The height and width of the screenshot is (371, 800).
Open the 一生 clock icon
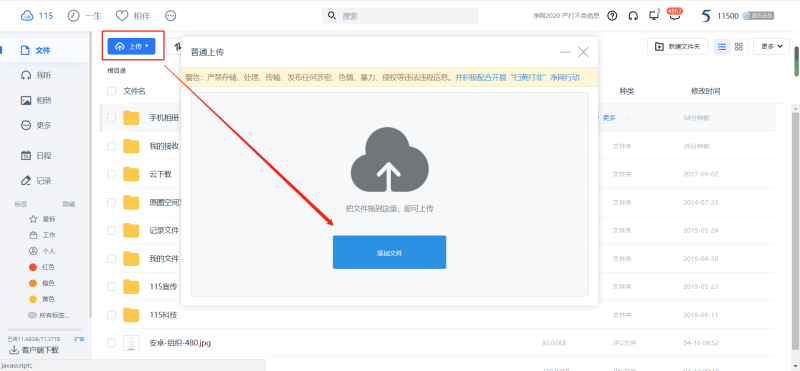pyautogui.click(x=73, y=16)
